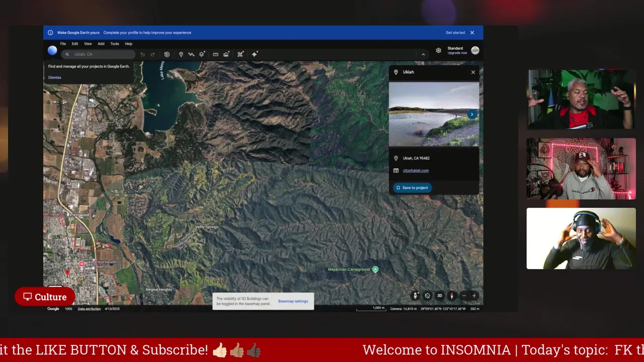Click The Forks map label
644x362 pixels.
[78, 136]
